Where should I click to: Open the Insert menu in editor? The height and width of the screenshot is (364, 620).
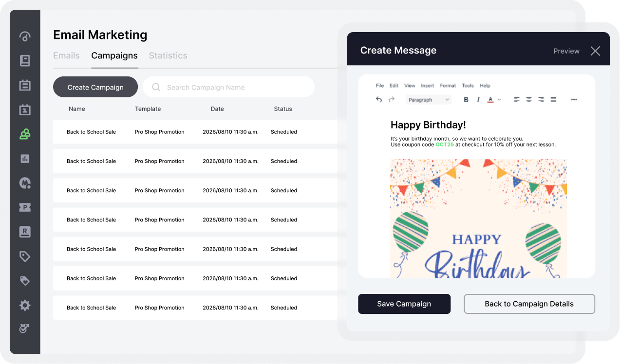pos(427,86)
